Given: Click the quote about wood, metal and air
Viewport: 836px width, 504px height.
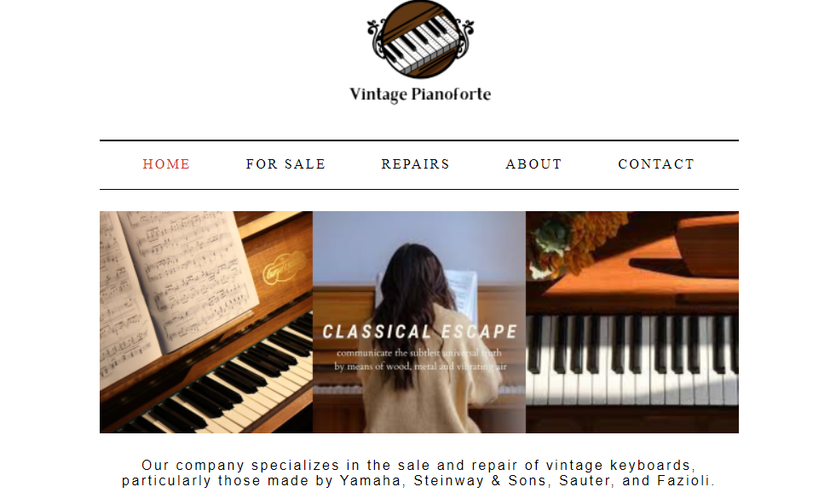Looking at the screenshot, I should pyautogui.click(x=420, y=359).
